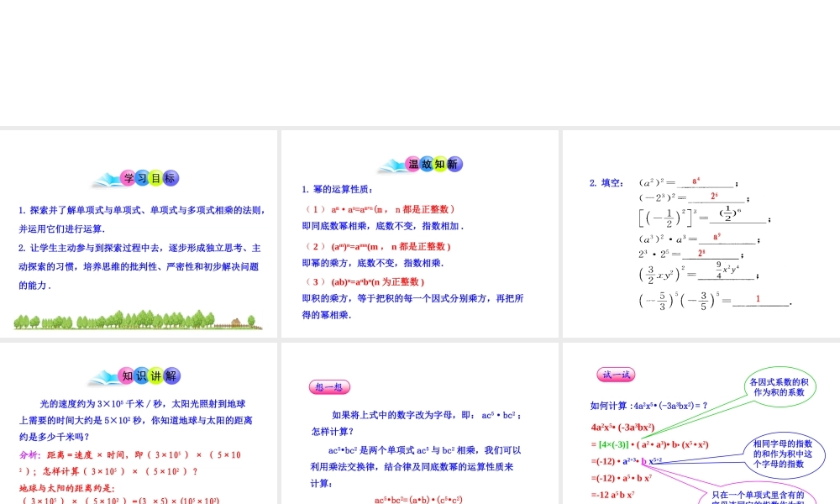This screenshot has width=840, height=504.
Task: Select the 想一想 slide thumbnail
Action: (420, 422)
